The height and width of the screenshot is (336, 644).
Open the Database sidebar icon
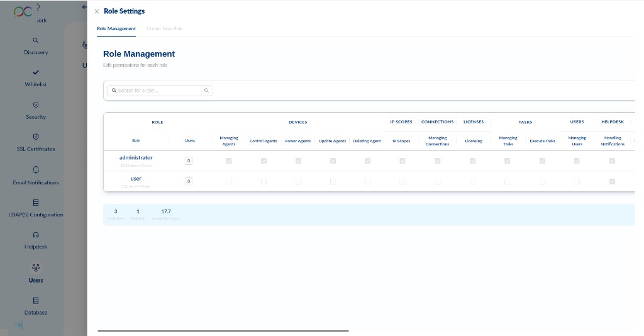(36, 301)
